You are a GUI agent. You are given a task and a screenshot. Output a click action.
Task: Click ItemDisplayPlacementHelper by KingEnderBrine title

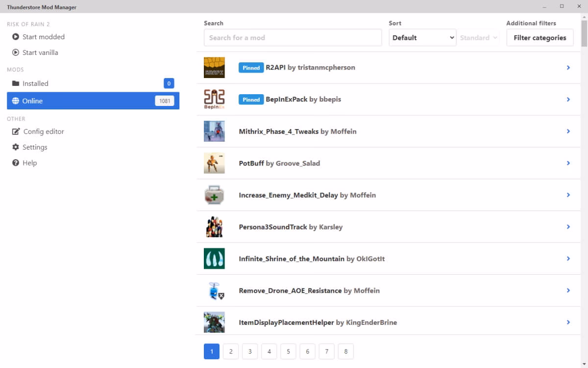point(318,322)
